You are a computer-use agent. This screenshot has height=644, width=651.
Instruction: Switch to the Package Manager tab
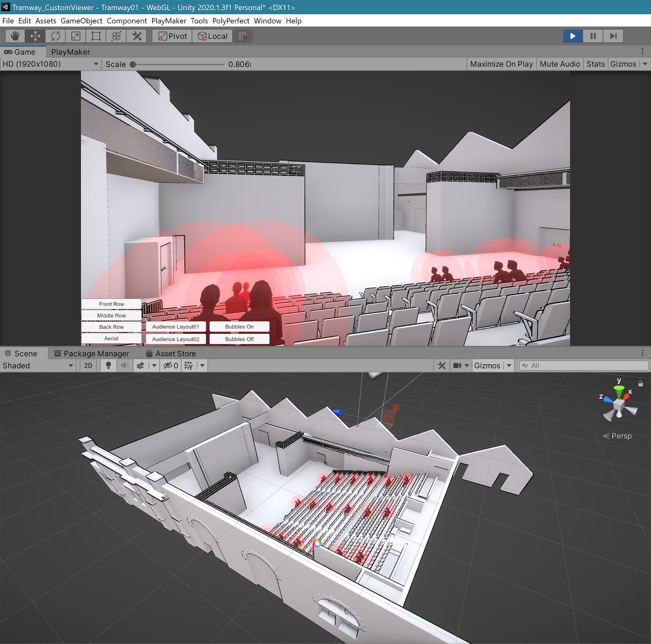(92, 353)
